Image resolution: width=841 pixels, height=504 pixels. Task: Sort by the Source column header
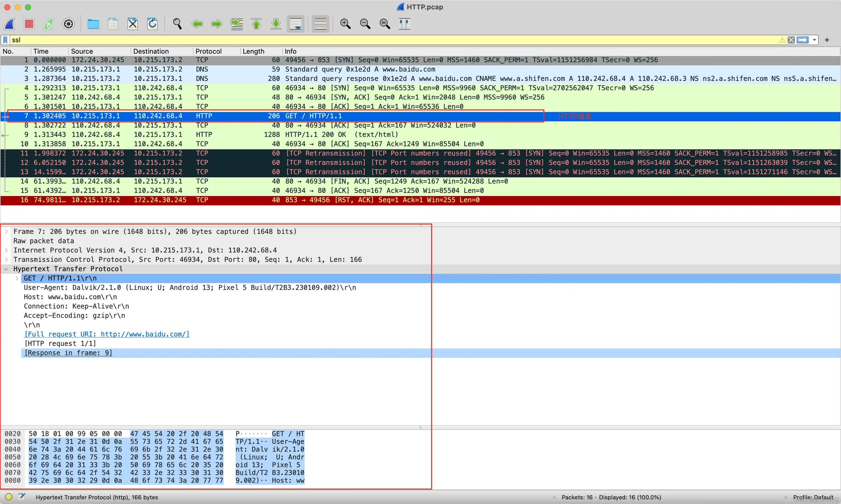[x=82, y=51]
